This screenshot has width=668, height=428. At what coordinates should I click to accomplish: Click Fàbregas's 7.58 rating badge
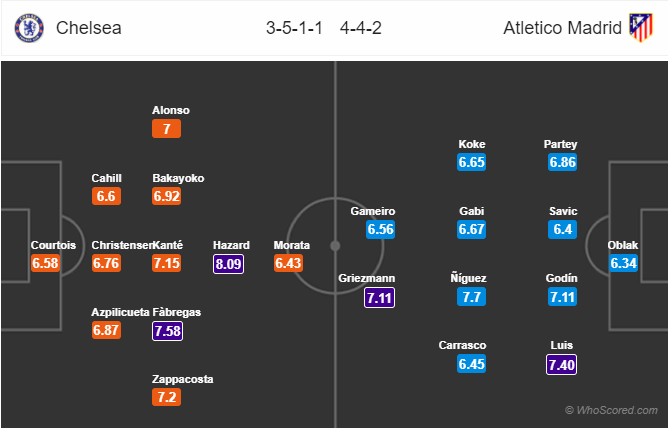point(168,331)
